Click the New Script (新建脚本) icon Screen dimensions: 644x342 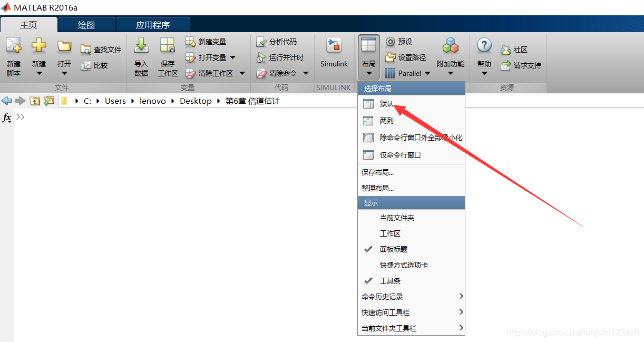(13, 46)
